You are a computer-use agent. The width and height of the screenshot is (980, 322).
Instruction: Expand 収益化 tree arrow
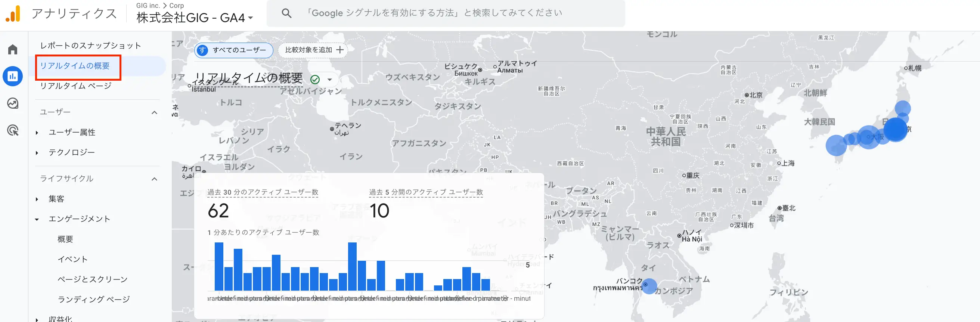(37, 319)
